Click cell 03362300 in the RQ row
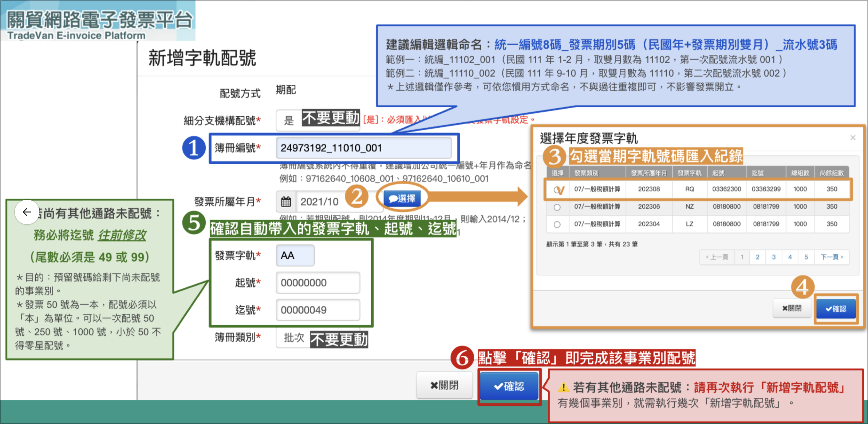 click(727, 189)
